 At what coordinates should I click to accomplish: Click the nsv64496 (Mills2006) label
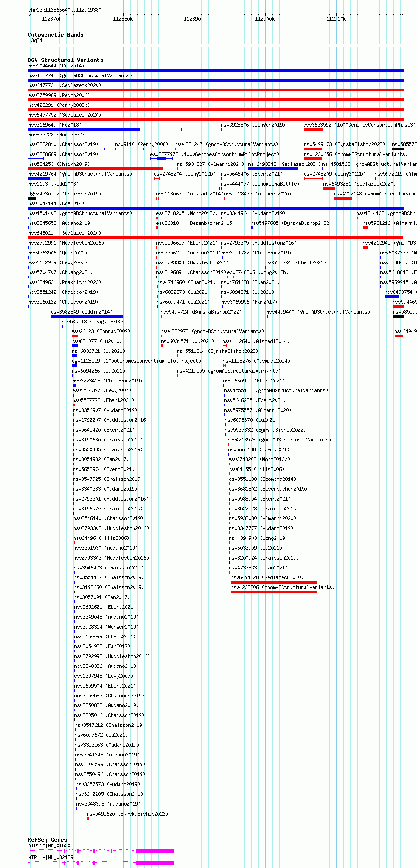(x=101, y=538)
